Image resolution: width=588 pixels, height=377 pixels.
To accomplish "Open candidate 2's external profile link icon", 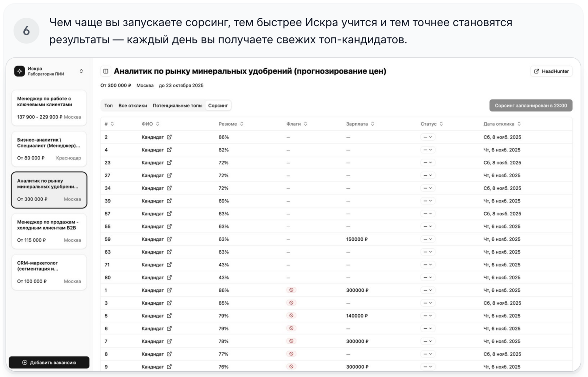I will [169, 137].
